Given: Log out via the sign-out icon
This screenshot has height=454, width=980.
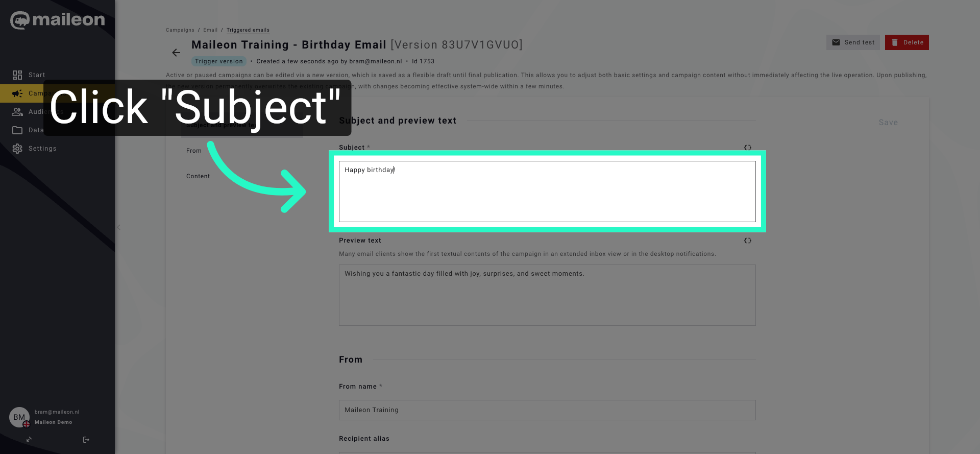Looking at the screenshot, I should click(x=86, y=440).
